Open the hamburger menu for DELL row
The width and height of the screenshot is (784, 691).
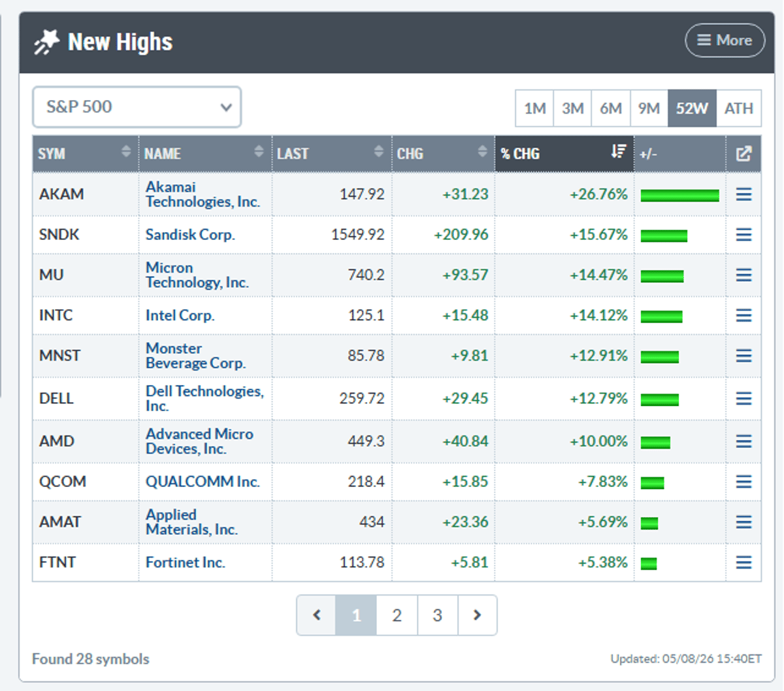(x=743, y=398)
